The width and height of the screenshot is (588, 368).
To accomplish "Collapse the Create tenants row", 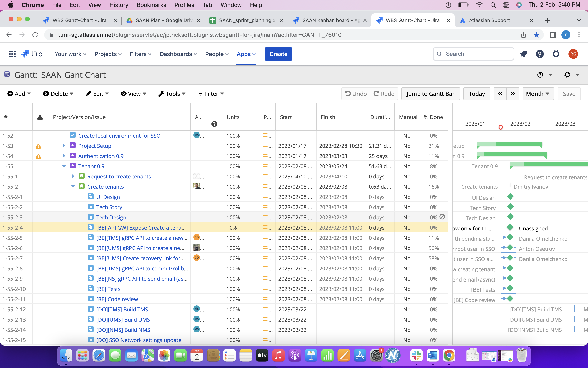I will (x=73, y=186).
